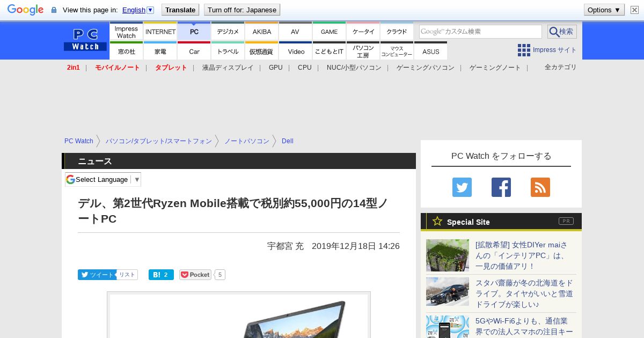This screenshot has width=644, height=338.
Task: Open the ASUS tab
Action: (x=431, y=51)
